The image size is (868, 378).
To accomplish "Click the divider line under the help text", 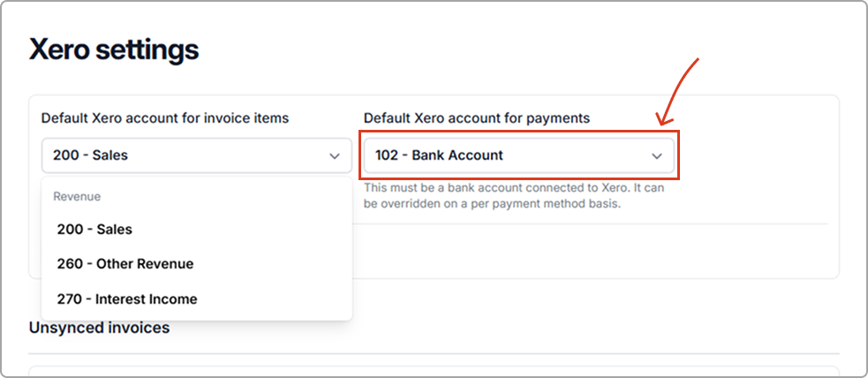I will pos(592,223).
